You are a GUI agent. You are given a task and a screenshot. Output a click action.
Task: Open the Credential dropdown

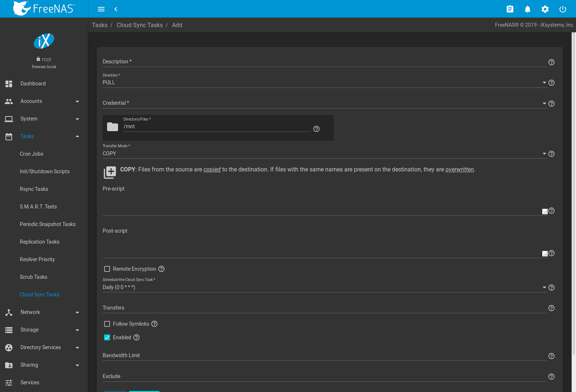[x=325, y=103]
